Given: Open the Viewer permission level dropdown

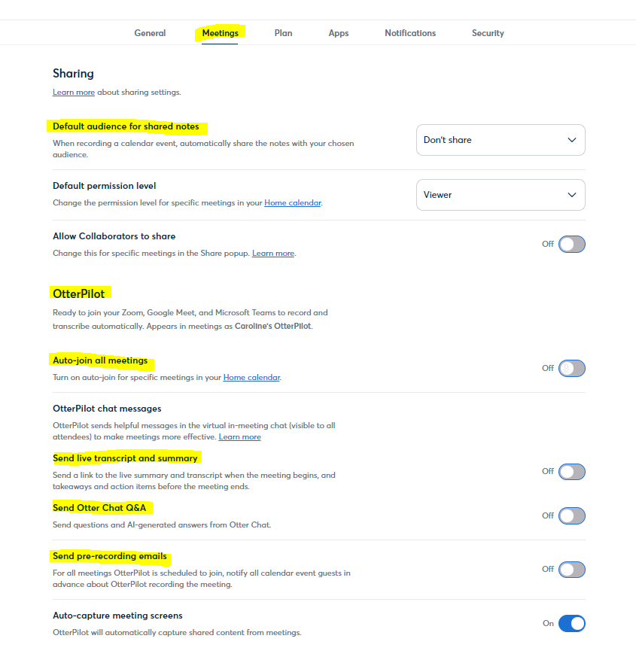Looking at the screenshot, I should click(x=501, y=194).
